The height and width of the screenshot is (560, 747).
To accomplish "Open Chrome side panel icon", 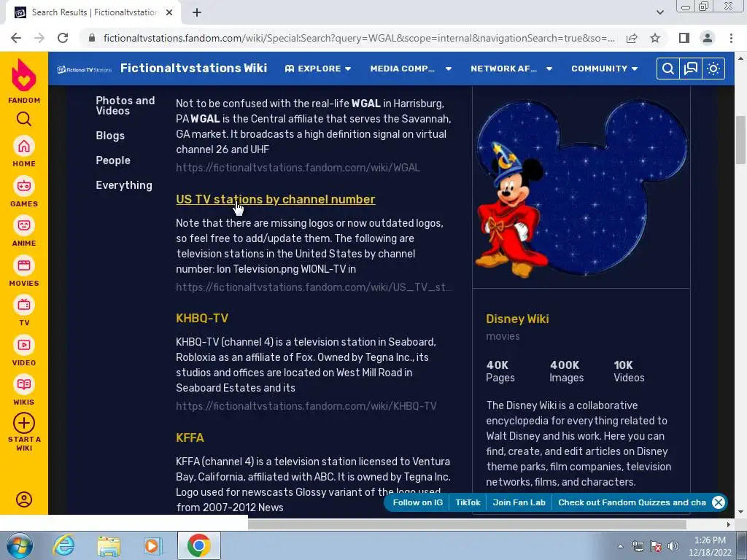I will click(x=684, y=38).
